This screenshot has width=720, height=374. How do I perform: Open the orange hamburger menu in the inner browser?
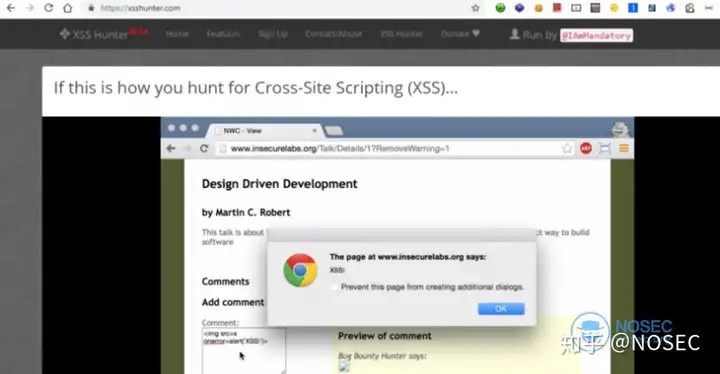click(x=624, y=148)
